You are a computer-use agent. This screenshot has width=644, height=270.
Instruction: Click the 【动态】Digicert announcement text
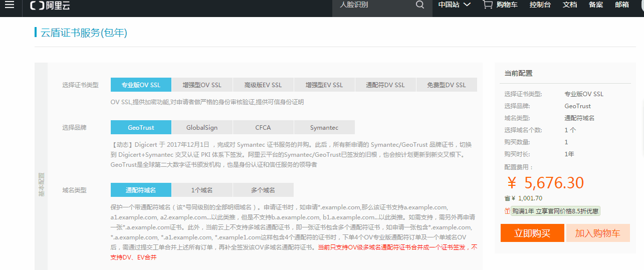point(291,154)
